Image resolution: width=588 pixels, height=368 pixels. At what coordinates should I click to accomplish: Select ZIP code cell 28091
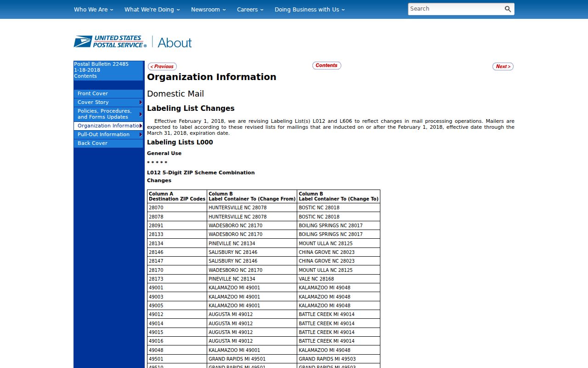click(x=177, y=225)
